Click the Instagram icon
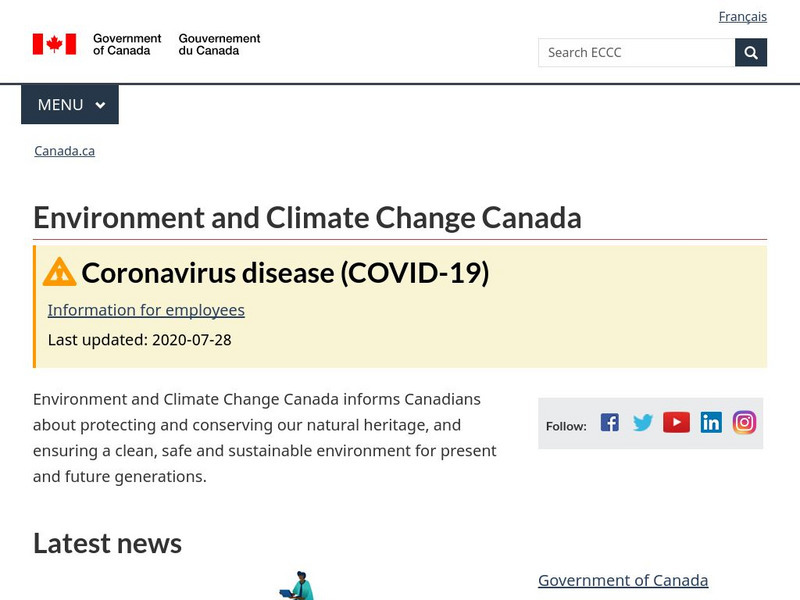Image resolution: width=800 pixels, height=600 pixels. pyautogui.click(x=744, y=423)
